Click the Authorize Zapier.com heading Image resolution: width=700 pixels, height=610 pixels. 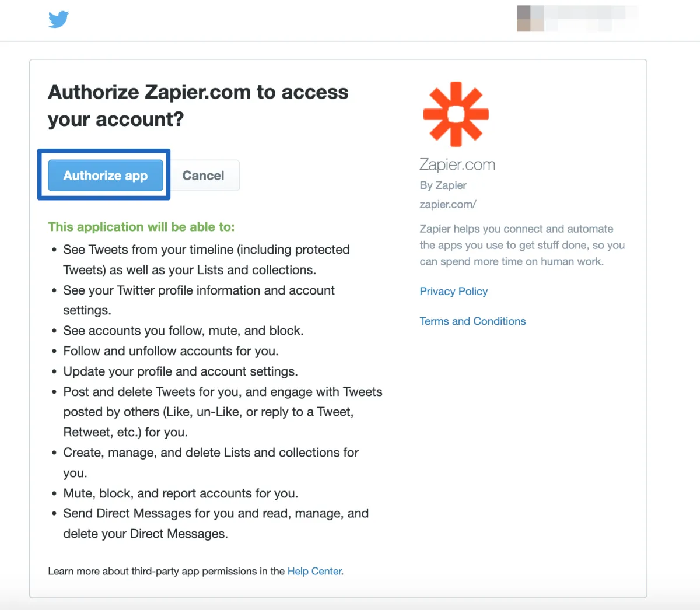click(198, 106)
